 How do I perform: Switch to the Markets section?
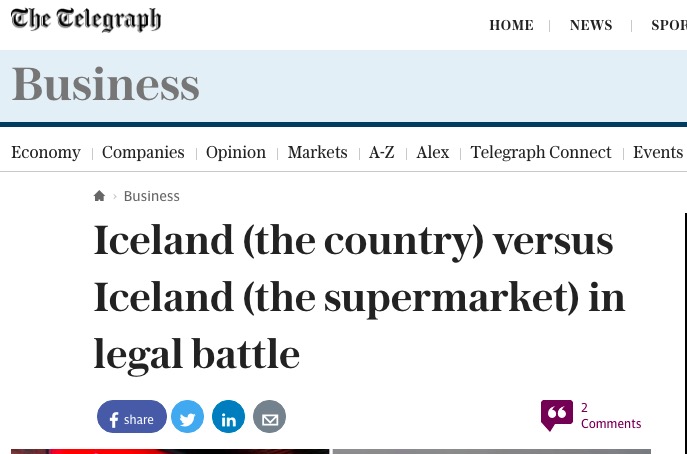pos(317,153)
